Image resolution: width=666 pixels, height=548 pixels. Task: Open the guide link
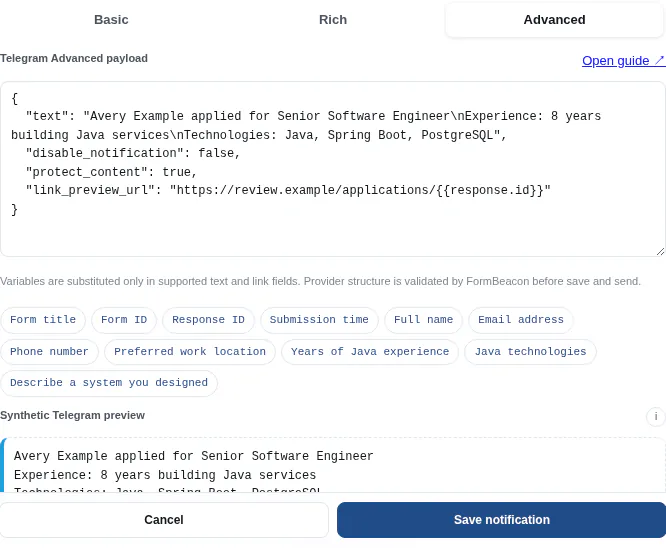[x=623, y=61]
